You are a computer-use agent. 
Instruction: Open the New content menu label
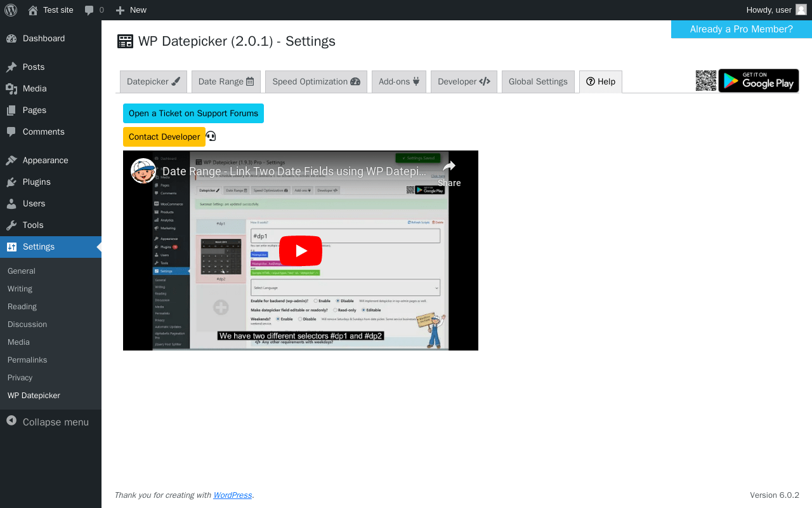(x=138, y=10)
